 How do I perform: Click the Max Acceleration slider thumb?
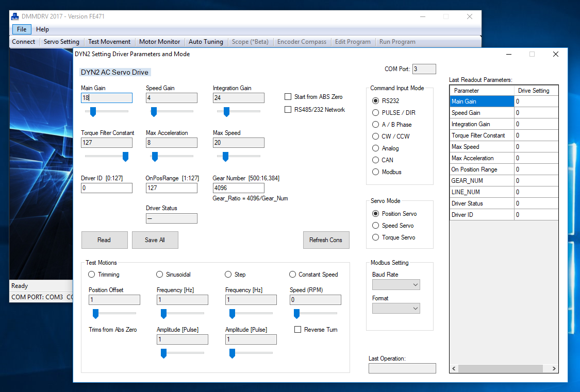pos(155,157)
